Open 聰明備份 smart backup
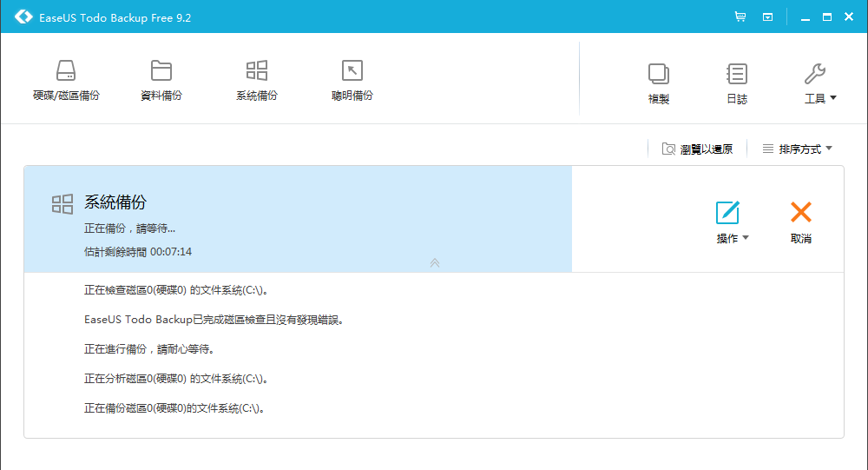Screen dimensions: 868x470 (x=352, y=81)
